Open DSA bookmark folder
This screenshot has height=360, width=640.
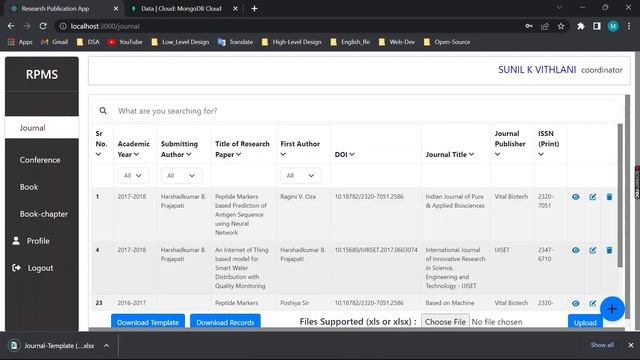88,42
